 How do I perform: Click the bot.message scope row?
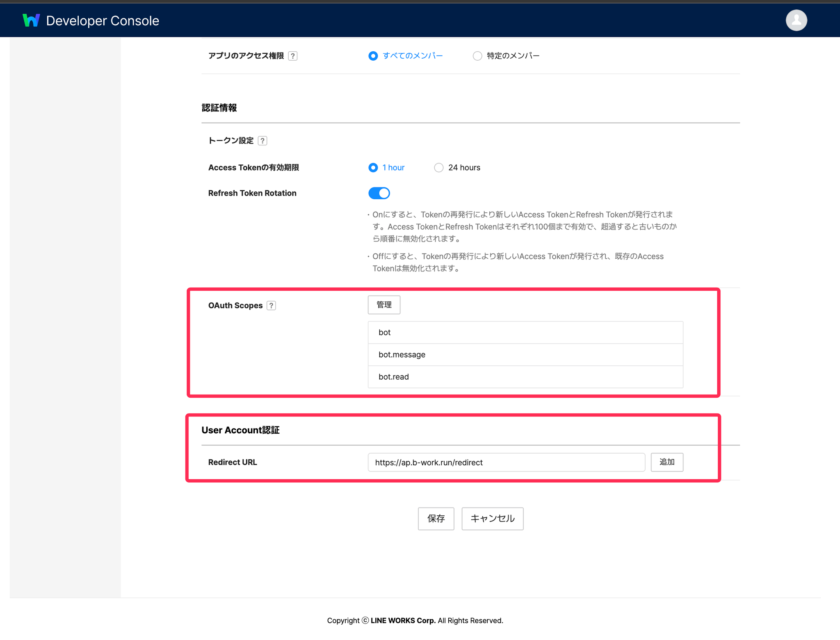click(525, 355)
